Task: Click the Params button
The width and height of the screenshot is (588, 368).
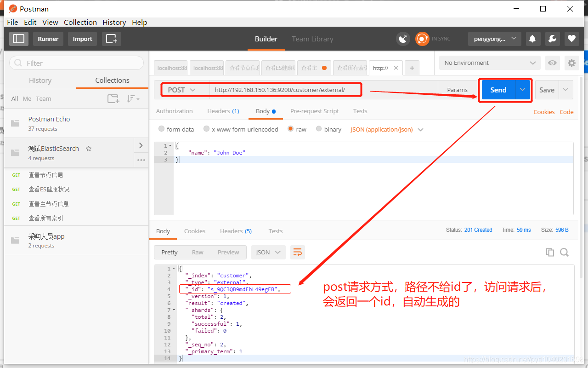Action: pos(458,90)
